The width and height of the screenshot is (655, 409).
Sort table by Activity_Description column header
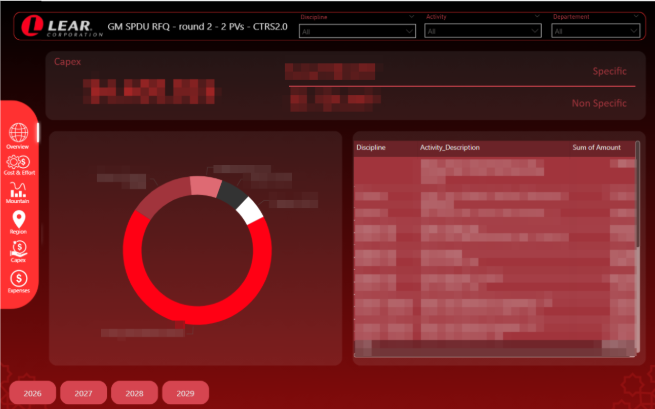pos(449,147)
